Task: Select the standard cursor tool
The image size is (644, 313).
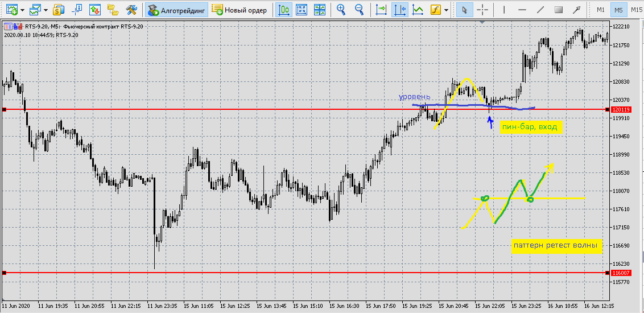Action: [465, 10]
